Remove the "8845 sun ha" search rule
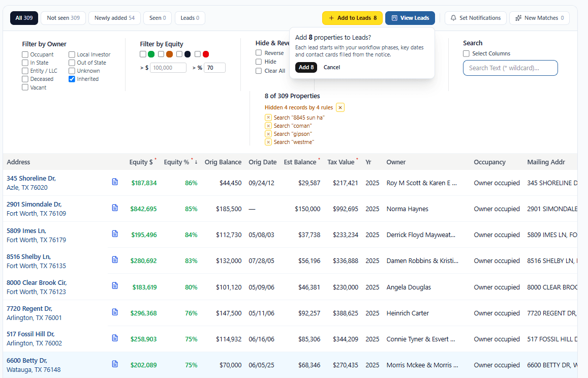588x378 pixels. pyautogui.click(x=268, y=118)
